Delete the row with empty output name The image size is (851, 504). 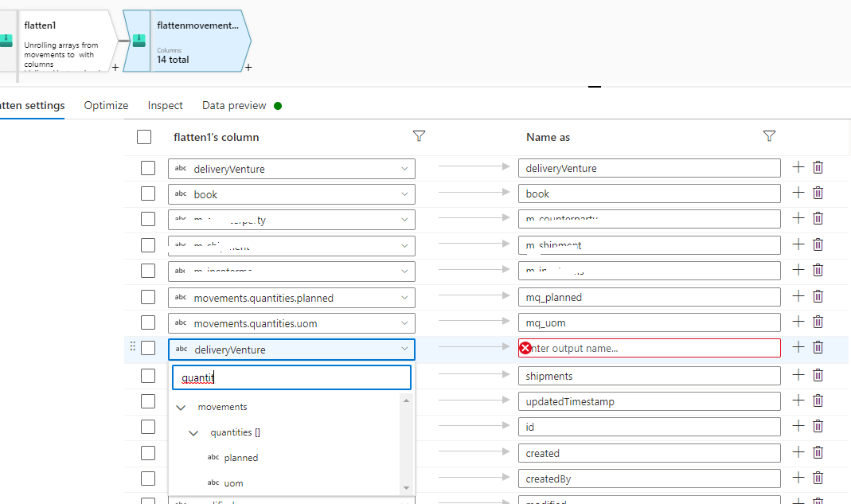pos(818,347)
